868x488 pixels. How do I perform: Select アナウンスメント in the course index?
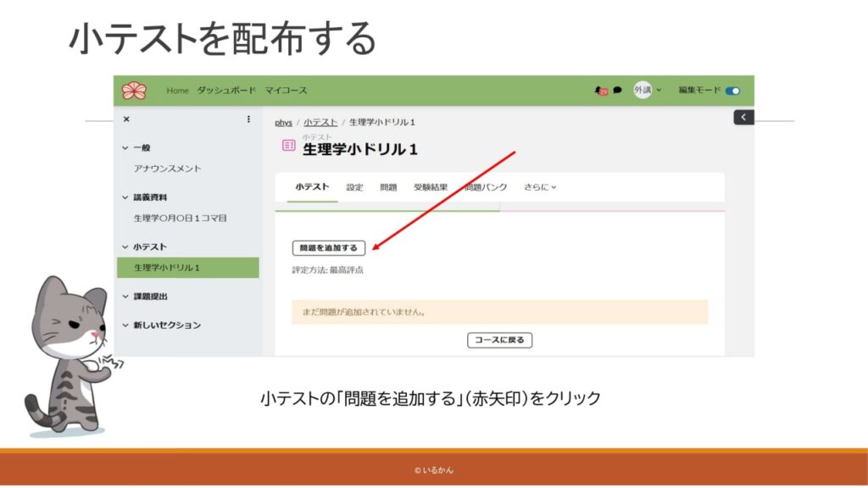pyautogui.click(x=167, y=169)
